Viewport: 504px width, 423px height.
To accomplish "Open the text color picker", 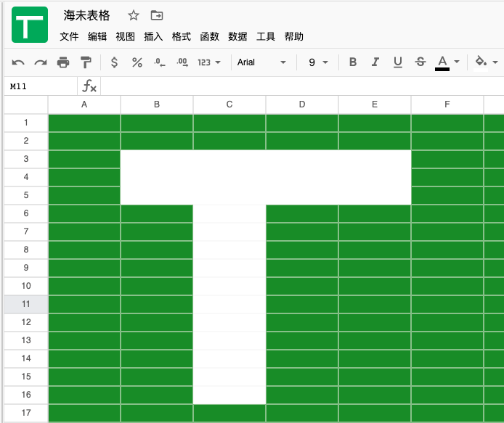I will (x=447, y=62).
